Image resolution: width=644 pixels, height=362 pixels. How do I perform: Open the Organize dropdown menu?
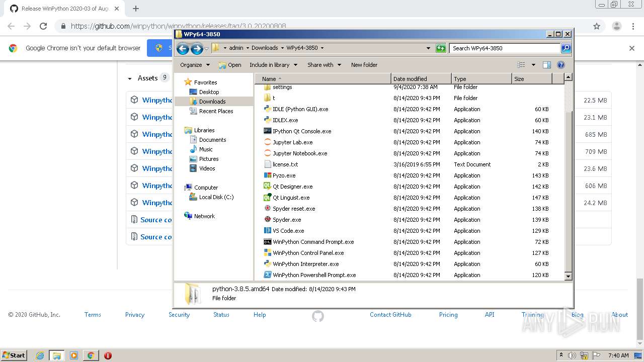(195, 65)
